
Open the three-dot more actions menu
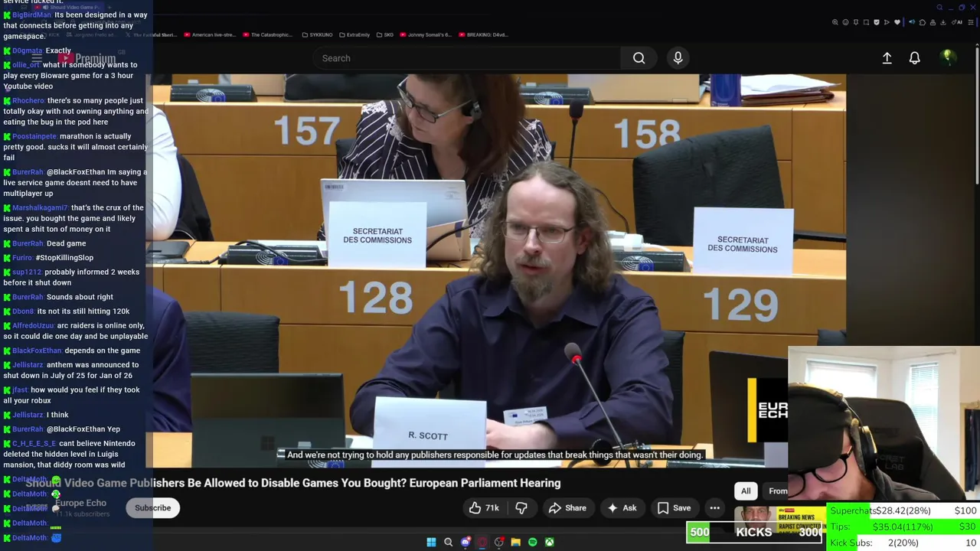click(714, 507)
